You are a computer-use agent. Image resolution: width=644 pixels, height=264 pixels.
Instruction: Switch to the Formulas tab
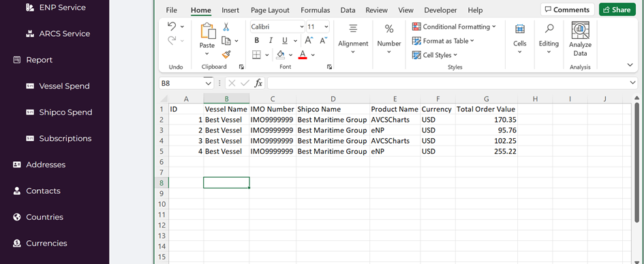click(315, 11)
